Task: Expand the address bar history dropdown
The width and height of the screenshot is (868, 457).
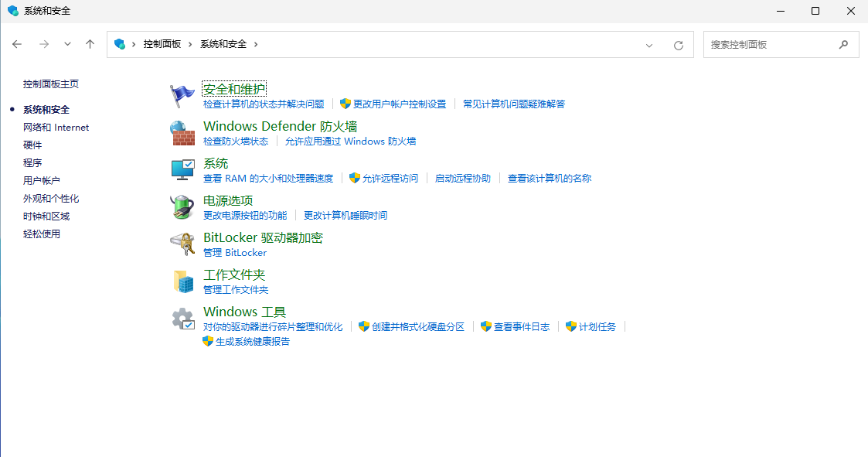Action: 649,46
